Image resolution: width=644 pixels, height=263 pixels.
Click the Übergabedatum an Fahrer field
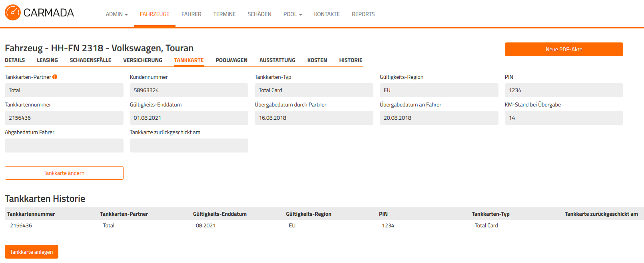click(439, 118)
